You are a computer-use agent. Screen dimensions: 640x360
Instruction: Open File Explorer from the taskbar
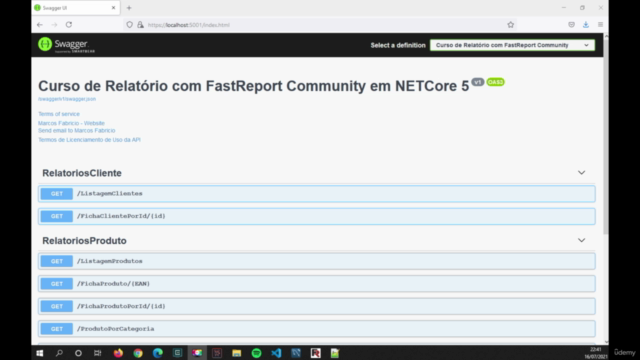[237, 353]
